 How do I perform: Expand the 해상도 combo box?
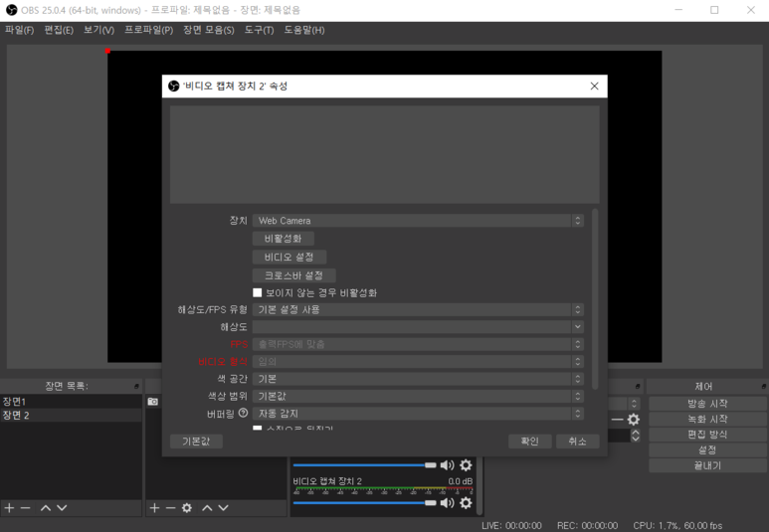[x=418, y=326]
